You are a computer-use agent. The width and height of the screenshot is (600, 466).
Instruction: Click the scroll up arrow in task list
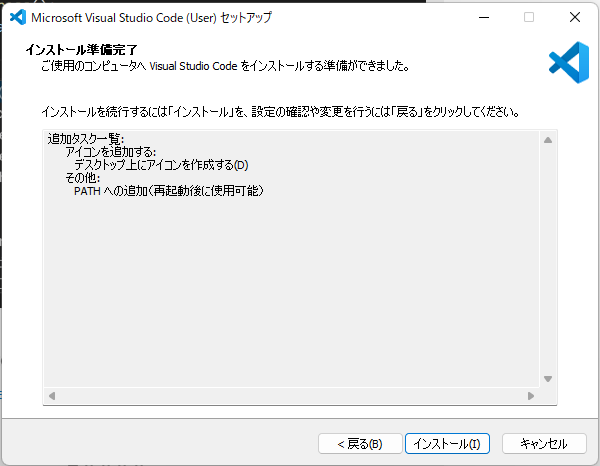(x=548, y=140)
